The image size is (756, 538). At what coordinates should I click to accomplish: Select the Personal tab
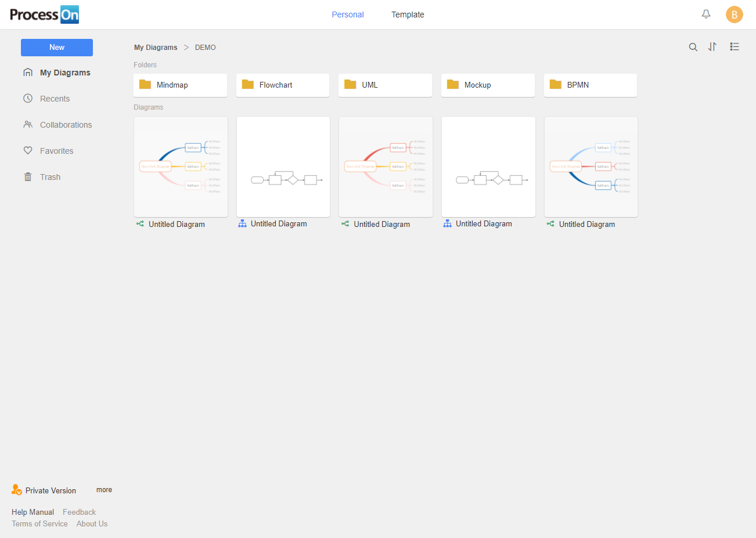point(347,15)
